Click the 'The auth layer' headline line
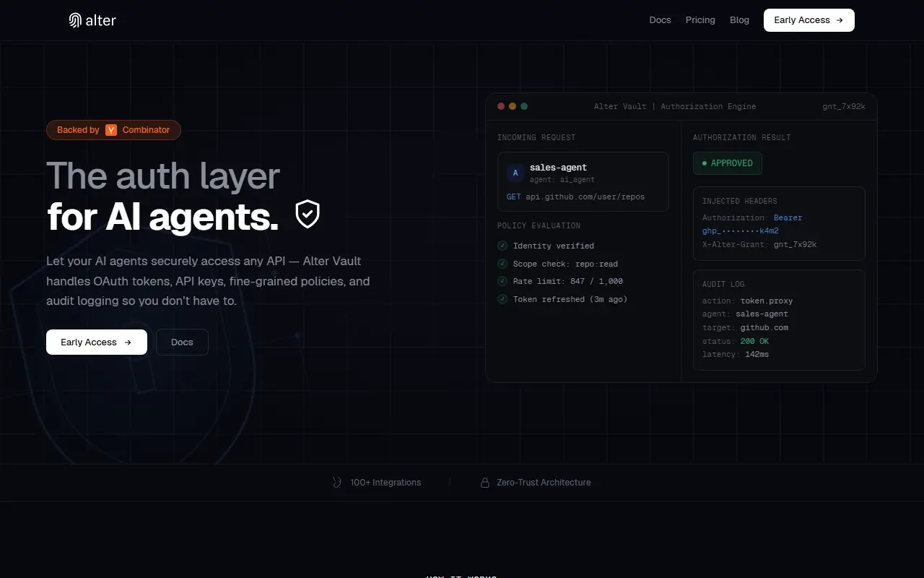Viewport: 924px width, 578px height. tap(163, 176)
